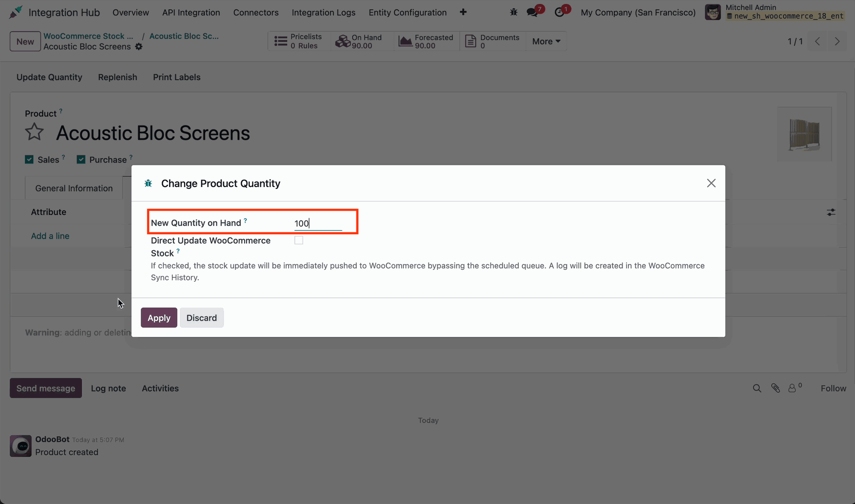Open the debug bug icon in navbar

[513, 12]
